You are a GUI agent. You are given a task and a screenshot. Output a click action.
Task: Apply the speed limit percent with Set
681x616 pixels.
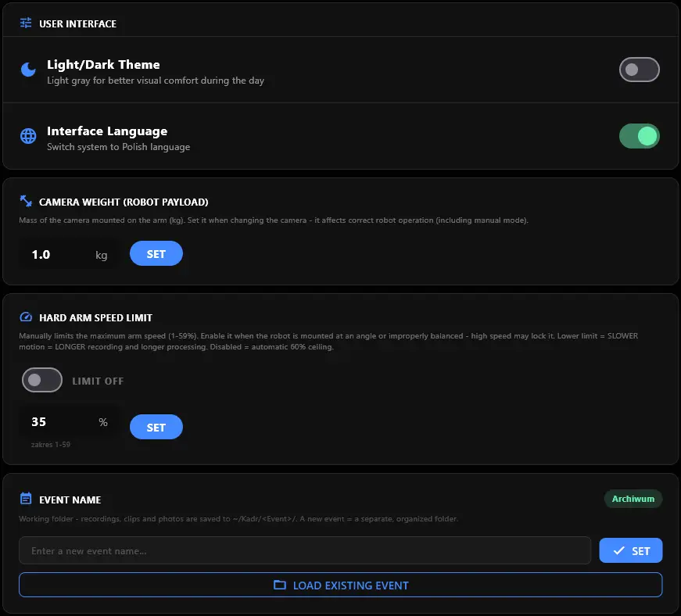point(156,427)
